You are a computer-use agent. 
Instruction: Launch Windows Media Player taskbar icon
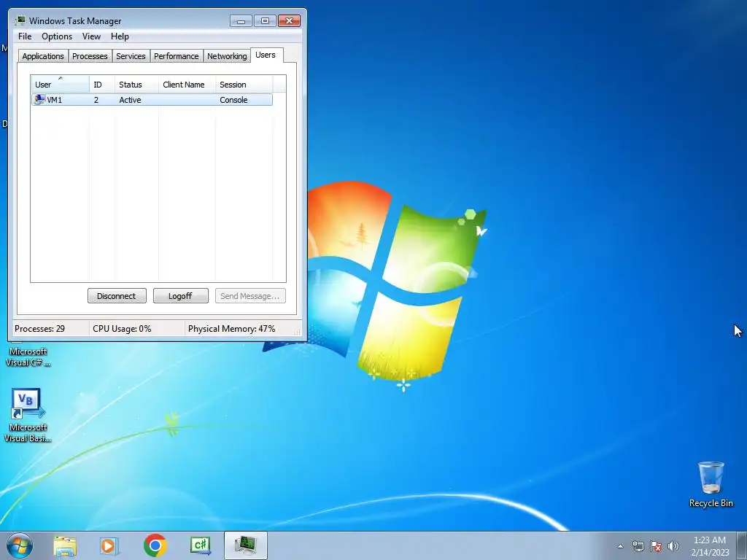(x=109, y=545)
